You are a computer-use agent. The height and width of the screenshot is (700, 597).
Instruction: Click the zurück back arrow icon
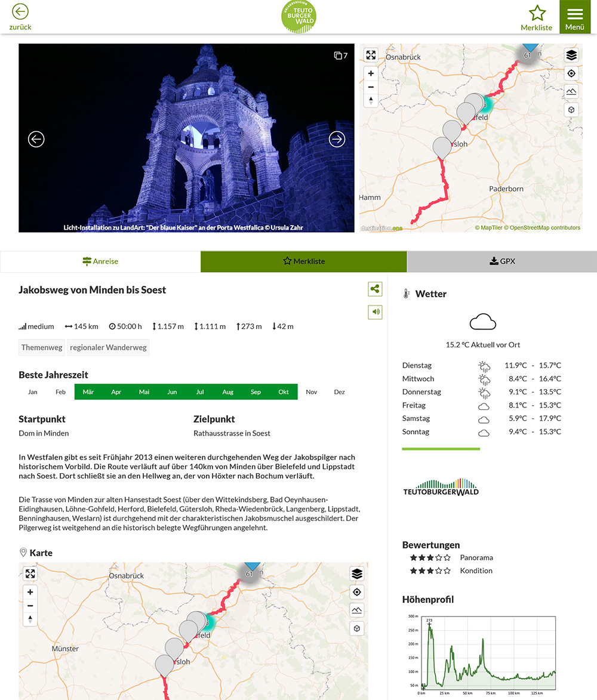click(20, 12)
